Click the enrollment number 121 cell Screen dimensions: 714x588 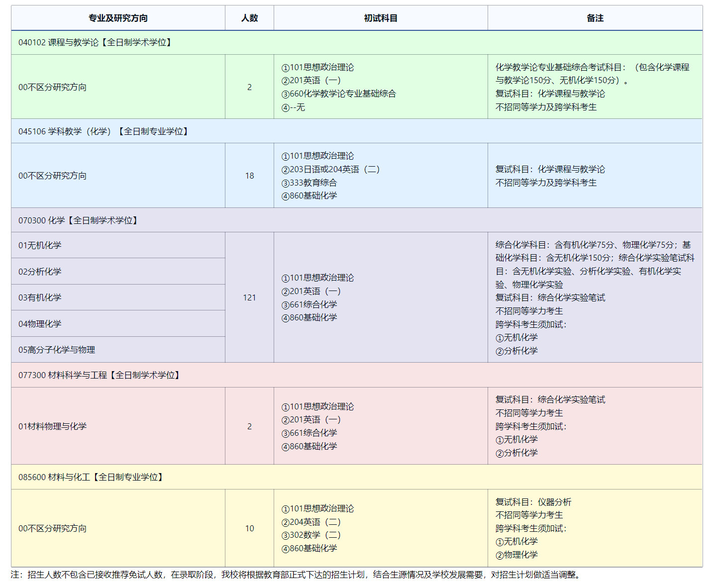249,297
